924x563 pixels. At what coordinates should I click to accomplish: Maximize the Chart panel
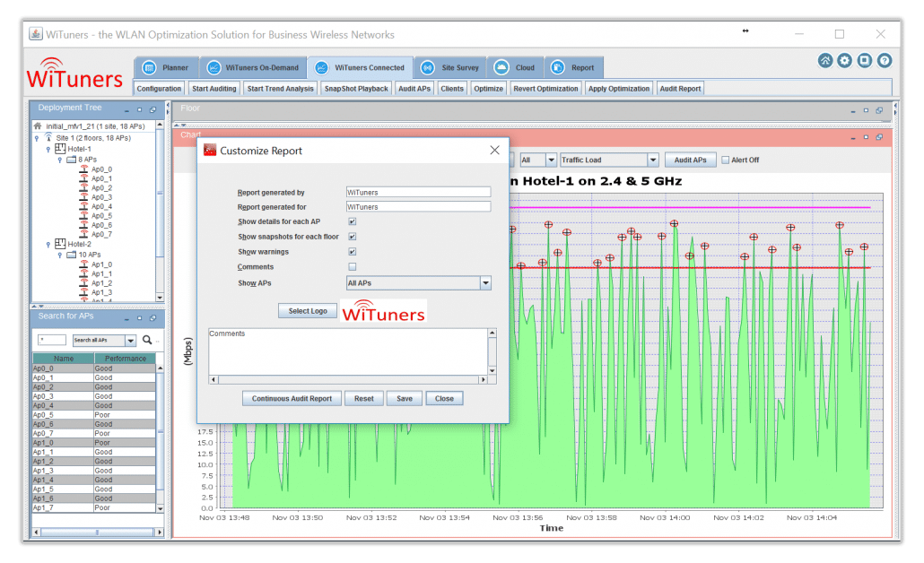point(866,136)
